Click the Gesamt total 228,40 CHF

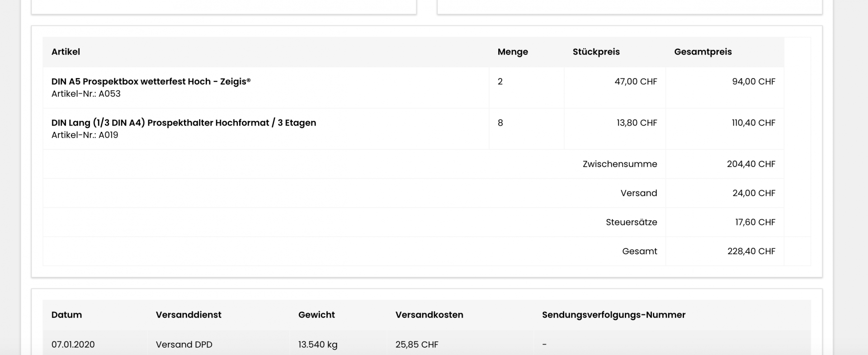point(751,251)
